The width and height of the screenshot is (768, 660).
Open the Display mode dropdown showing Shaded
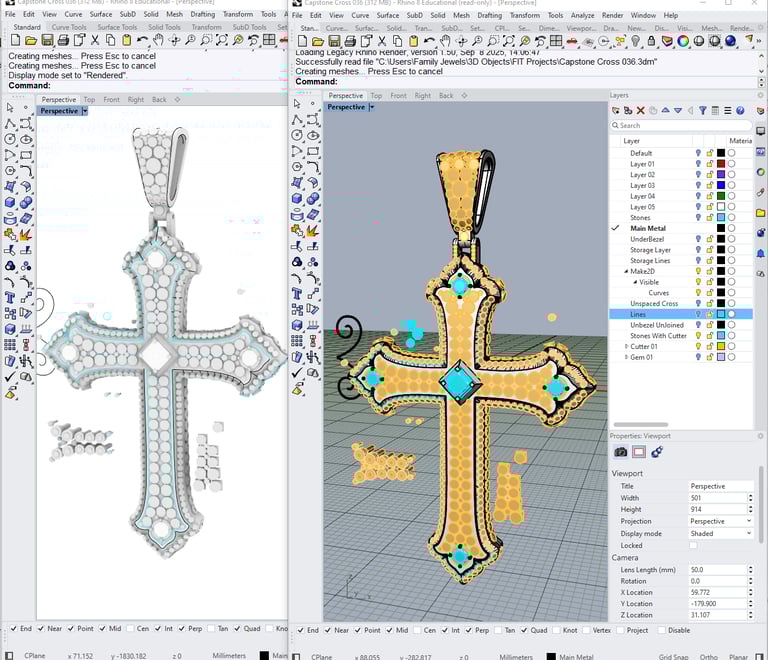(x=720, y=533)
